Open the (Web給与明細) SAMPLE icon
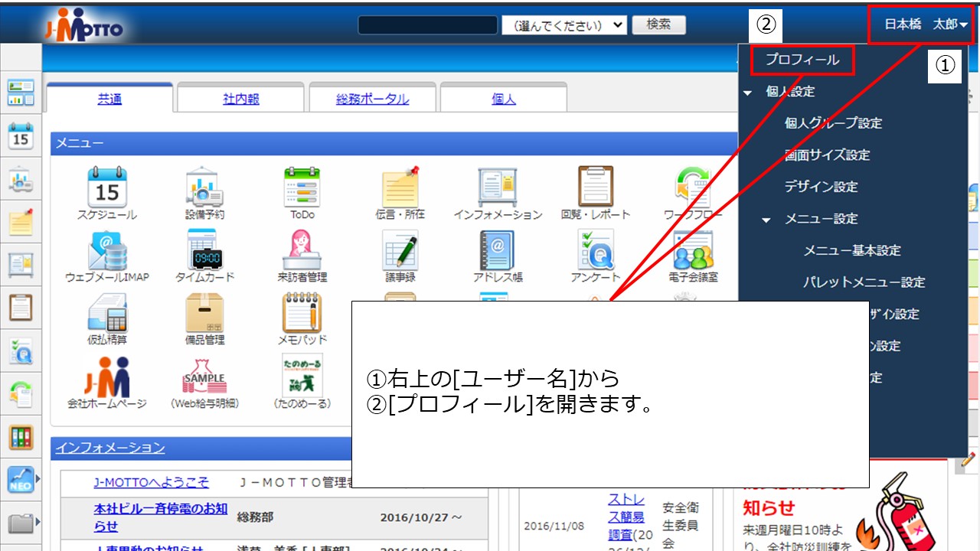980x551 pixels. pos(204,376)
